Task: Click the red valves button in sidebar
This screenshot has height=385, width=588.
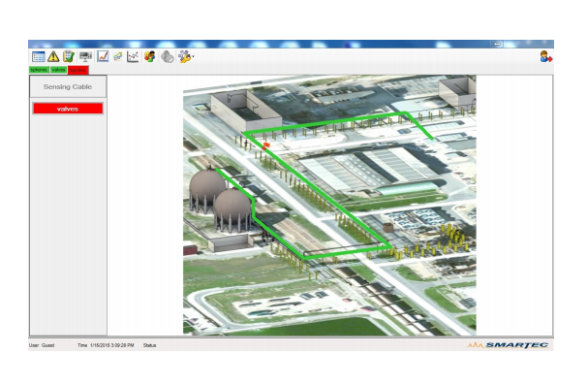Action: [x=68, y=109]
